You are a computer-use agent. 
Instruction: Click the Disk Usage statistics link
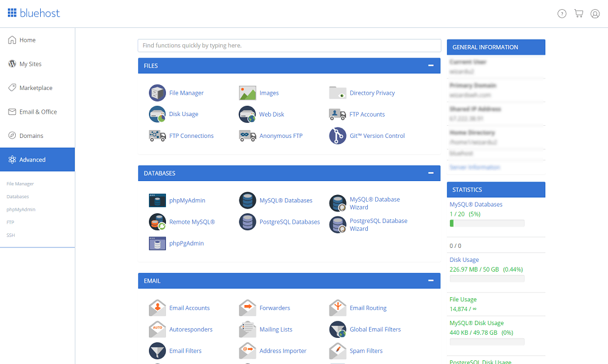[464, 259]
